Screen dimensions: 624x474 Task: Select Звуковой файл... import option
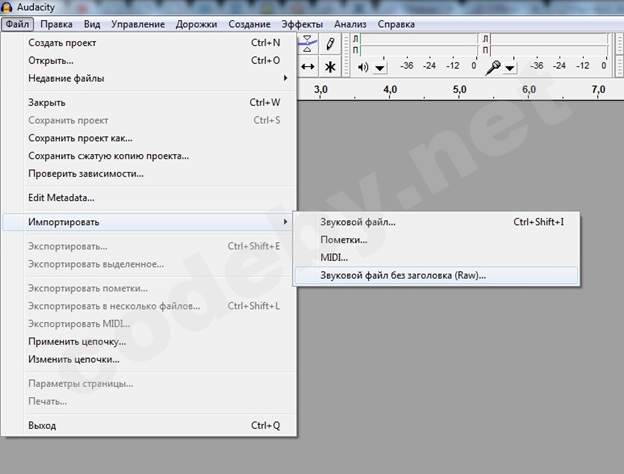point(358,221)
